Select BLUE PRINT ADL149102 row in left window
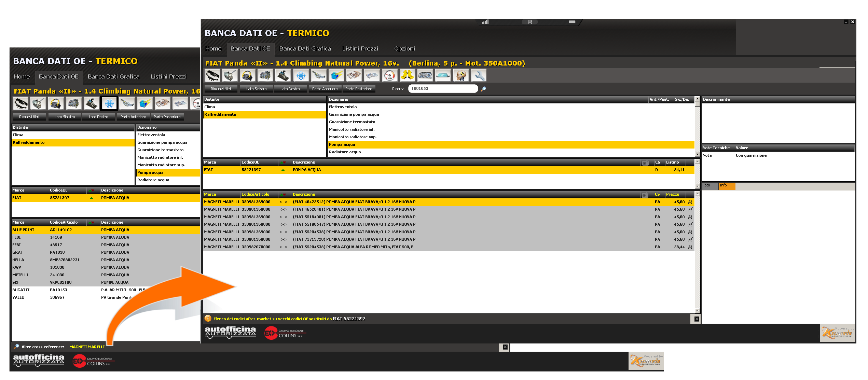The image size is (868, 380). pos(106,230)
